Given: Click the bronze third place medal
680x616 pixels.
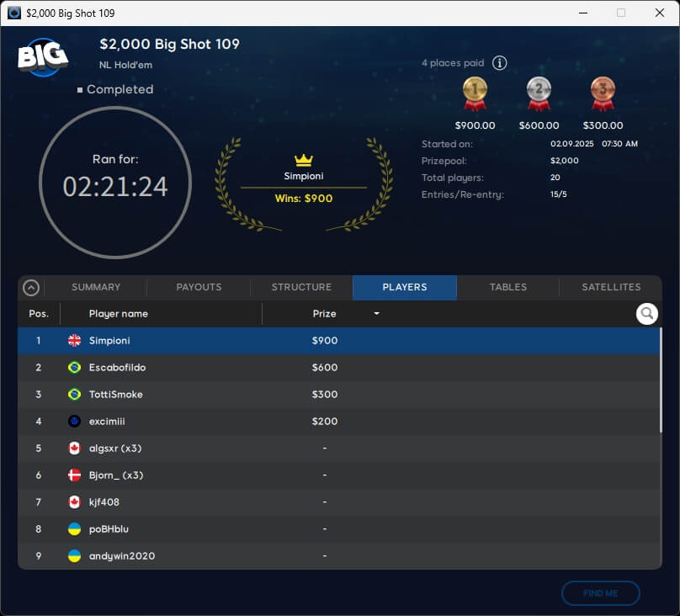Looking at the screenshot, I should click(603, 93).
